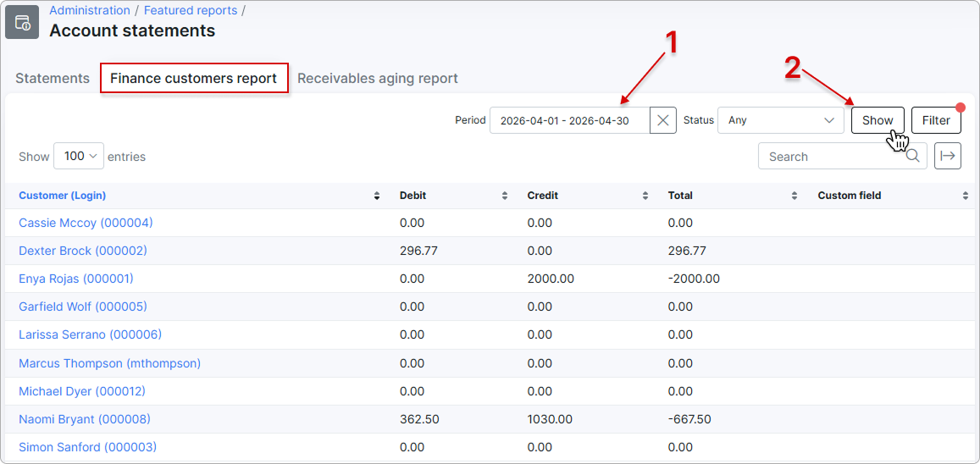Sort by Debit column arrows
The image size is (980, 464).
[x=504, y=196]
